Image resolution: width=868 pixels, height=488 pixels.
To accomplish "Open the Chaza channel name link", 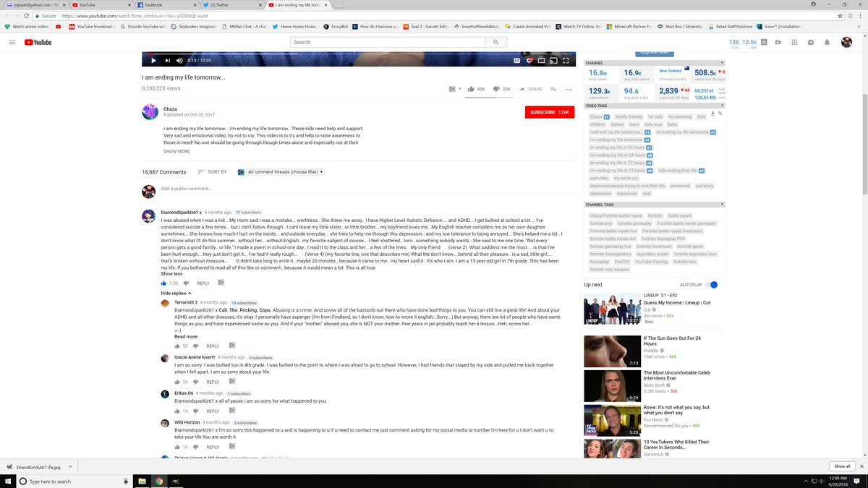I will point(170,109).
